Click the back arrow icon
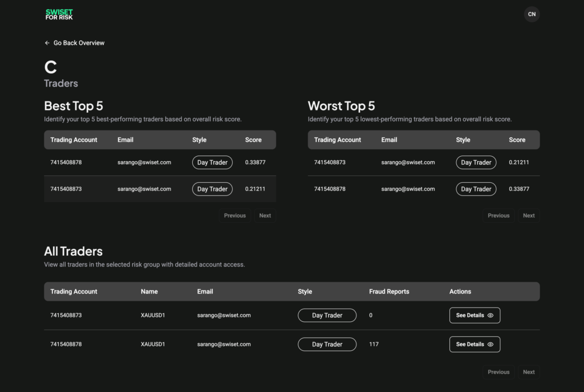The image size is (584, 392). point(47,43)
